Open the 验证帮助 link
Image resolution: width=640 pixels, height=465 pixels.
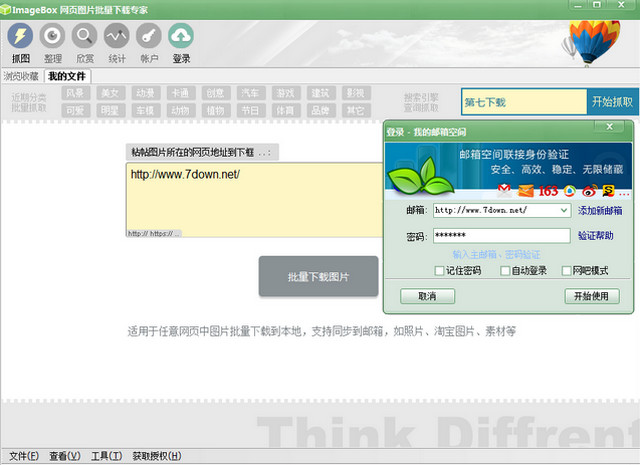tap(596, 236)
